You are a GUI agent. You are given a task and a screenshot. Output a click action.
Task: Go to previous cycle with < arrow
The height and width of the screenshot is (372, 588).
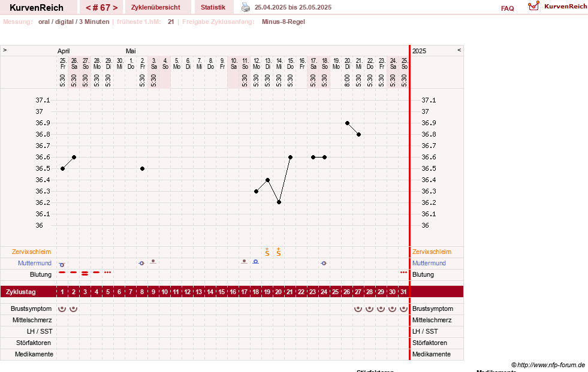[88, 8]
